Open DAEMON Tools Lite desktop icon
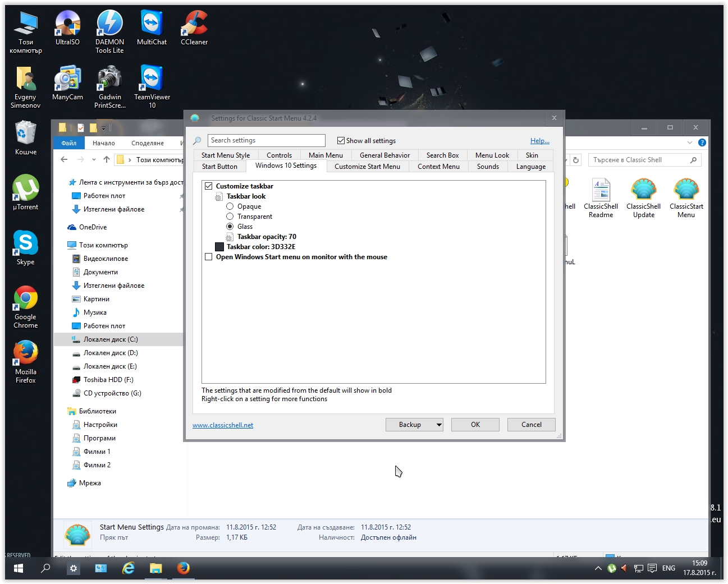This screenshot has width=728, height=584. tap(109, 31)
